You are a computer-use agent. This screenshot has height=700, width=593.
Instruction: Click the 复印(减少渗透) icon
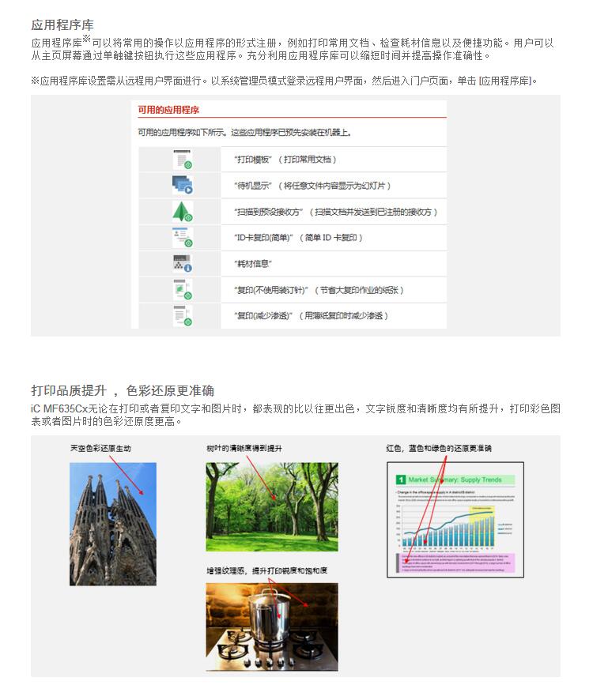click(x=183, y=315)
